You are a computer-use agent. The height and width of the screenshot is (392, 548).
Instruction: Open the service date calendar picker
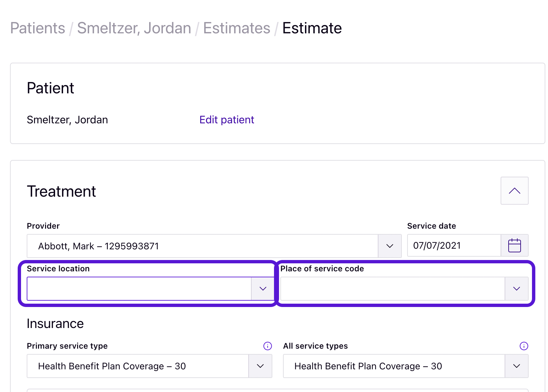tap(514, 246)
